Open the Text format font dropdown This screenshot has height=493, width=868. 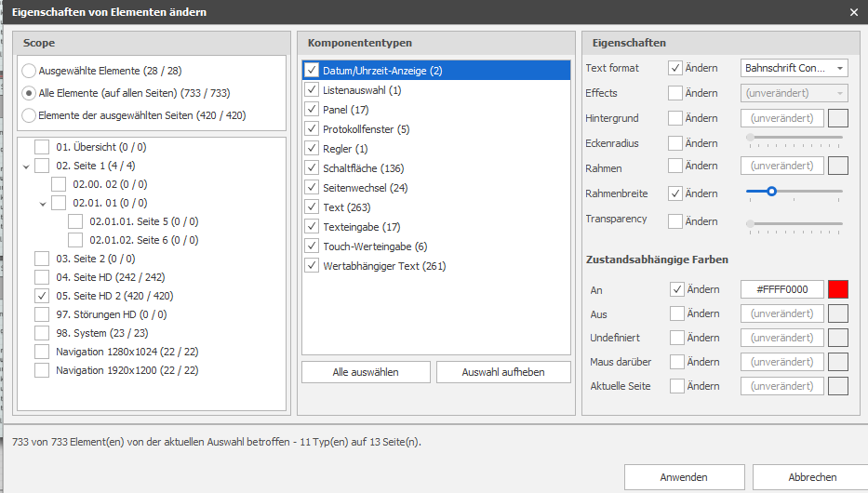click(x=795, y=68)
